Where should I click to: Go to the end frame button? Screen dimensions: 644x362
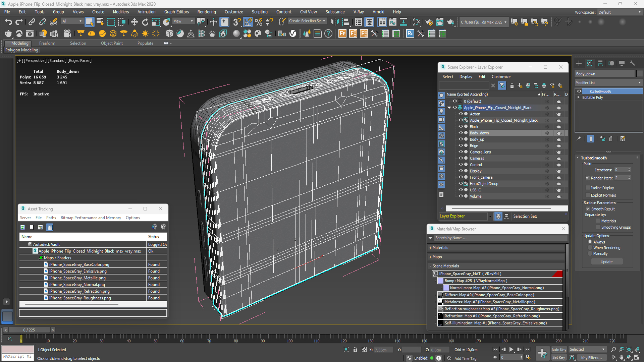click(528, 350)
